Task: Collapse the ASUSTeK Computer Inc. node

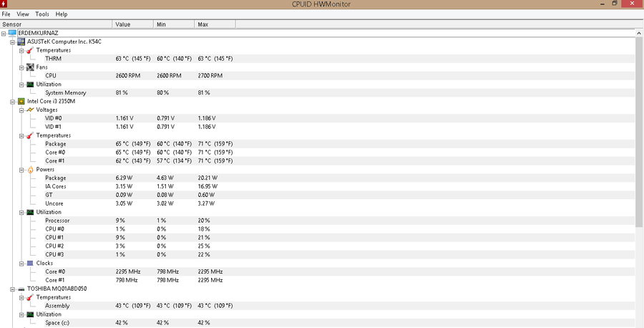Action: 13,42
